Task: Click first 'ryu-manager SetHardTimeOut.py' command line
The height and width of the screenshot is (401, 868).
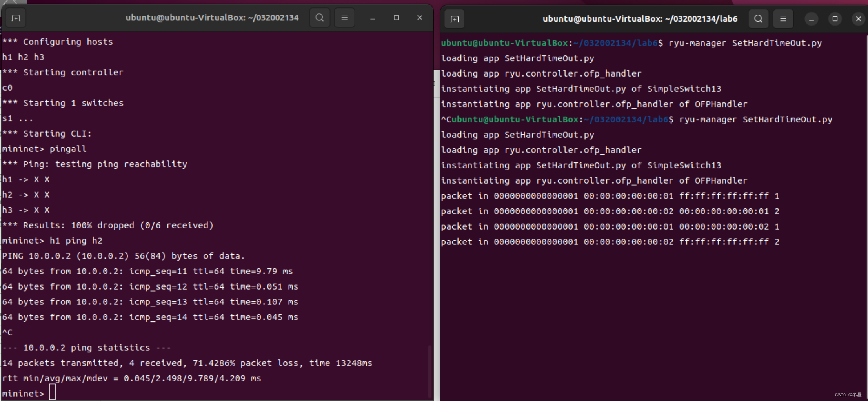Action: coord(631,43)
